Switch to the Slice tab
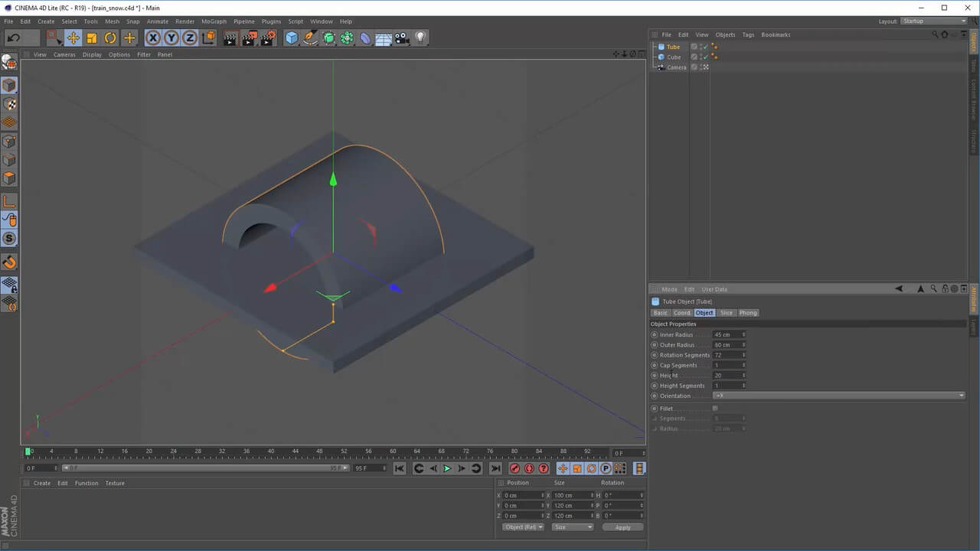The image size is (980, 551). (x=726, y=313)
